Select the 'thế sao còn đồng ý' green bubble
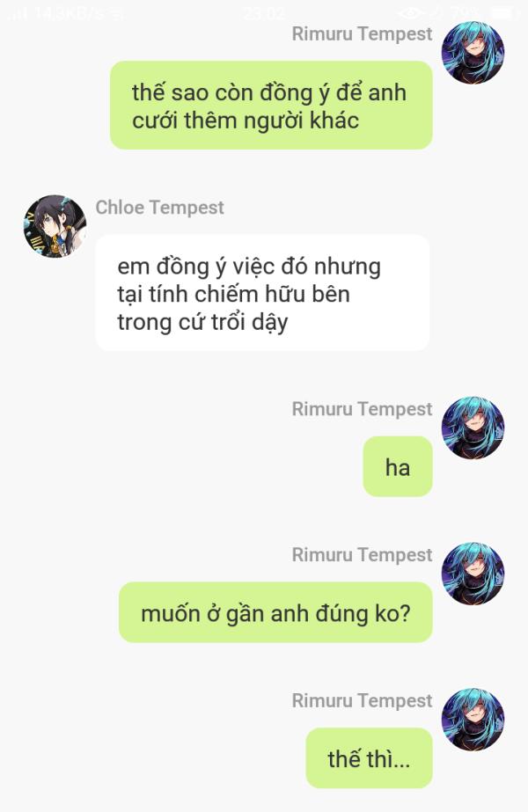This screenshot has height=812, width=528. click(271, 106)
